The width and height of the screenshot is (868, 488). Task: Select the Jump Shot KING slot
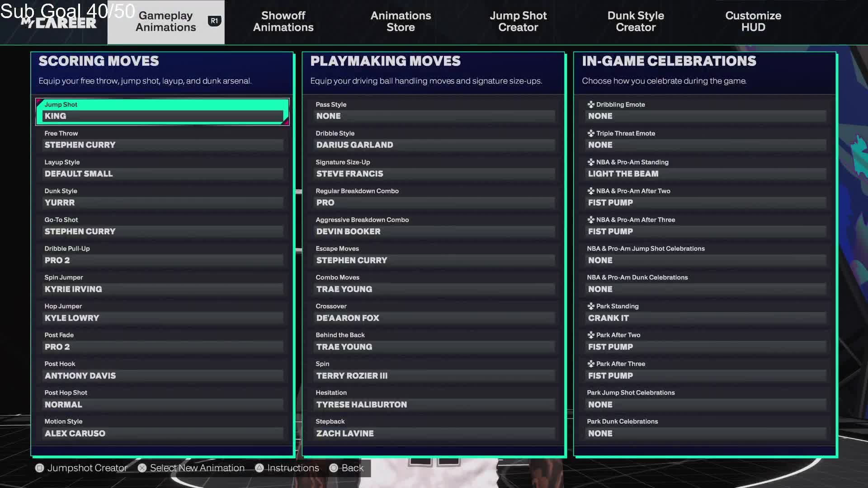click(162, 111)
